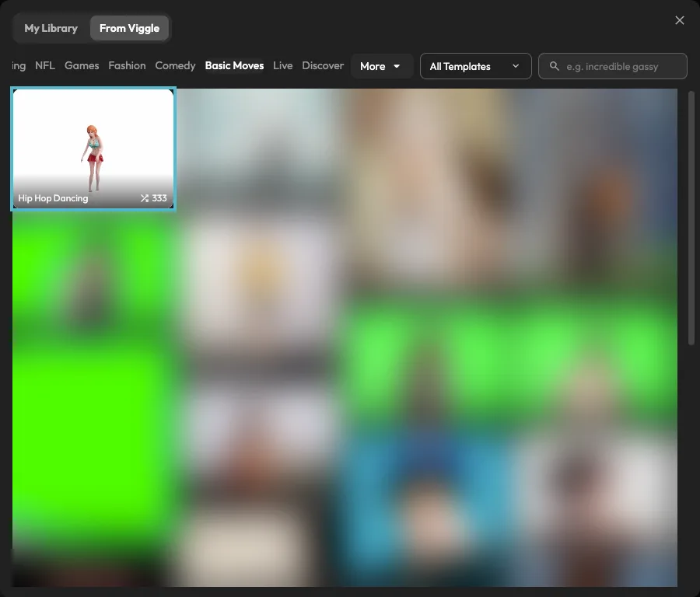The height and width of the screenshot is (597, 700).
Task: Click the vertical scrollbar thumb
Action: pos(691,218)
